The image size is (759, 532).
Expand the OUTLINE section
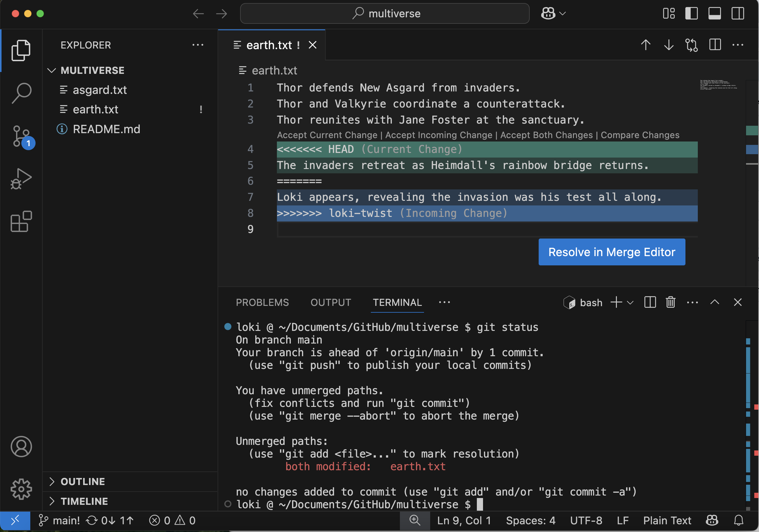tap(83, 481)
